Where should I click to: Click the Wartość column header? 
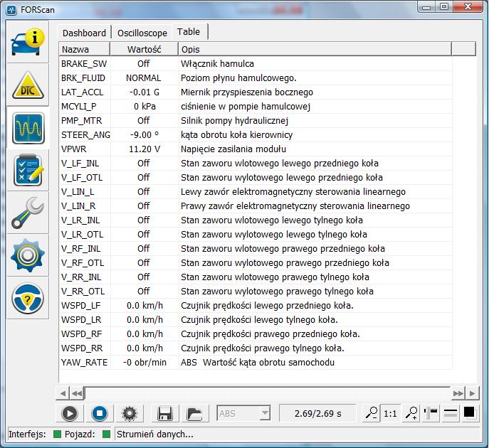coord(144,49)
